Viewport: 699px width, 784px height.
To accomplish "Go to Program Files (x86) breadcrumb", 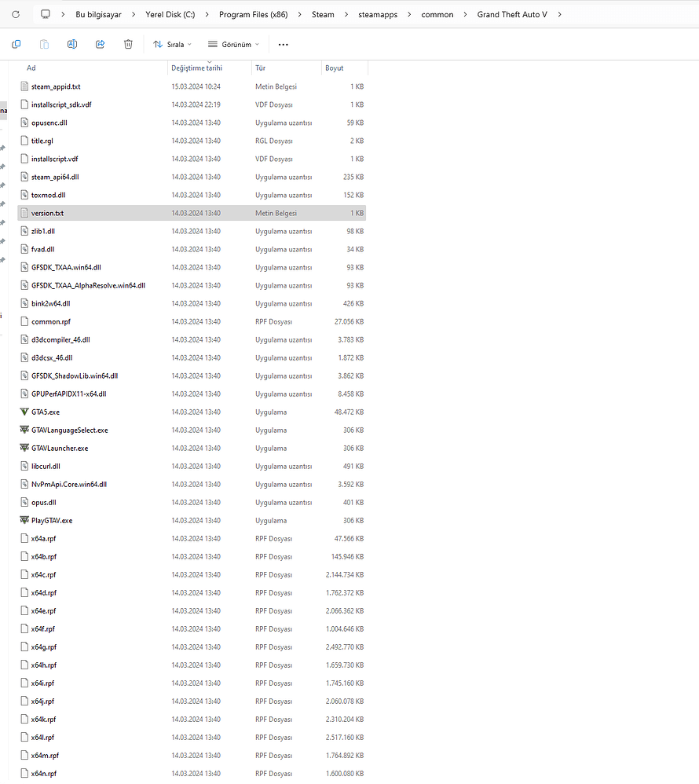I will [254, 14].
